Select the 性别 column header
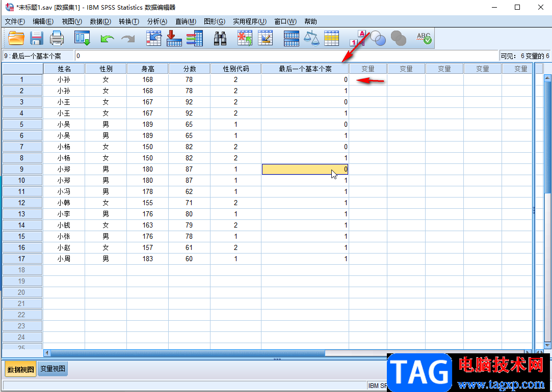552x392 pixels. click(106, 69)
